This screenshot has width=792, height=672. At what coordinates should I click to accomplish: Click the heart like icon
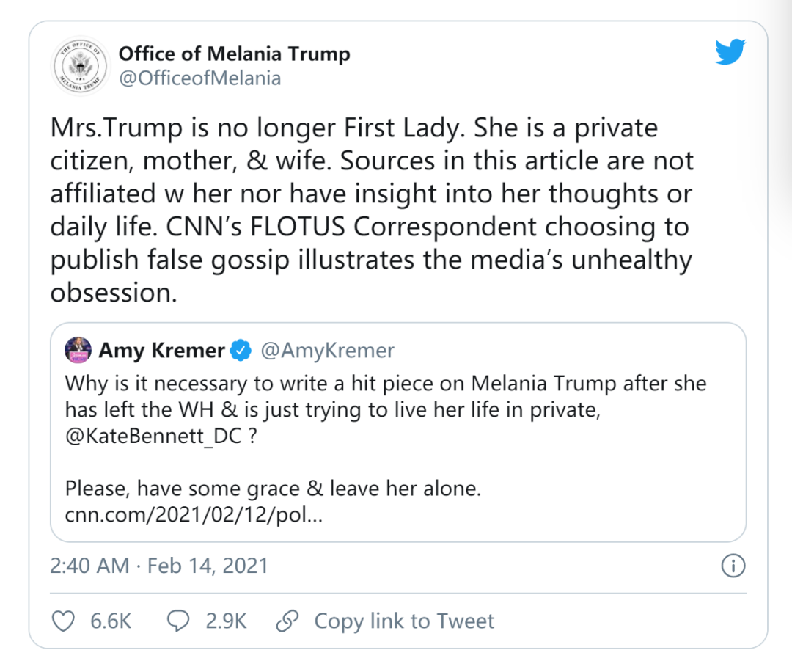click(x=64, y=621)
